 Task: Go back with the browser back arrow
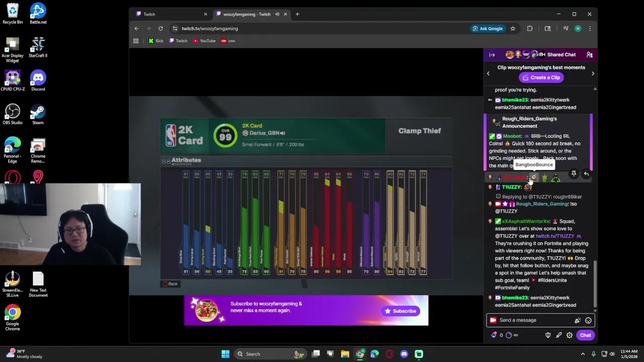(x=136, y=29)
